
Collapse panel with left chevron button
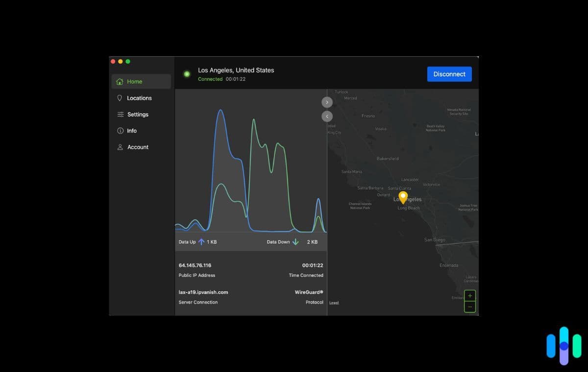click(x=327, y=116)
